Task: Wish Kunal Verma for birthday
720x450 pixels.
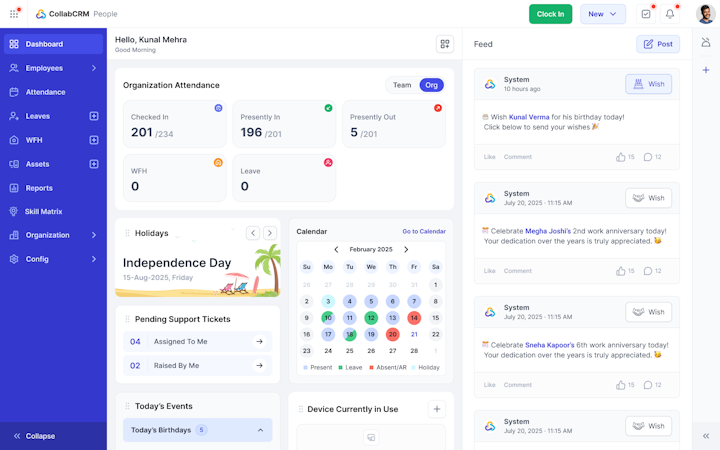Action: tap(648, 84)
